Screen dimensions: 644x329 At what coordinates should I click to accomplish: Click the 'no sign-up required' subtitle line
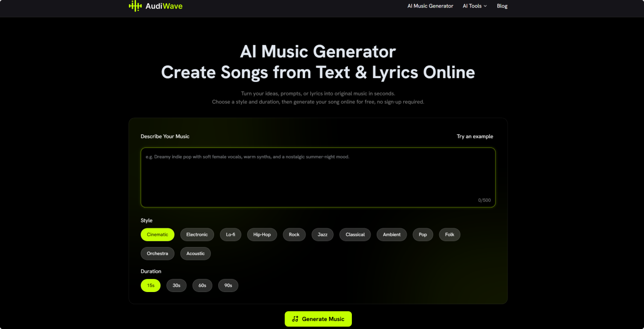[318, 102]
